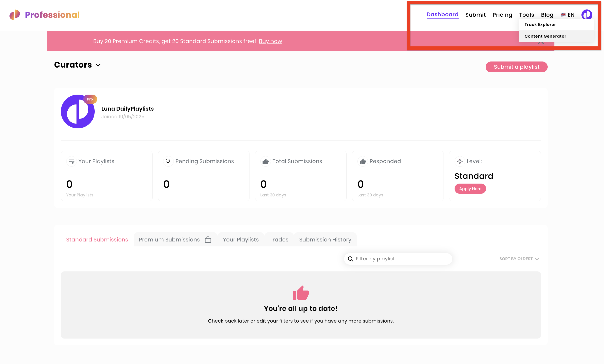The width and height of the screenshot is (604, 364).
Task: Click the Level star icon
Action: click(x=460, y=162)
